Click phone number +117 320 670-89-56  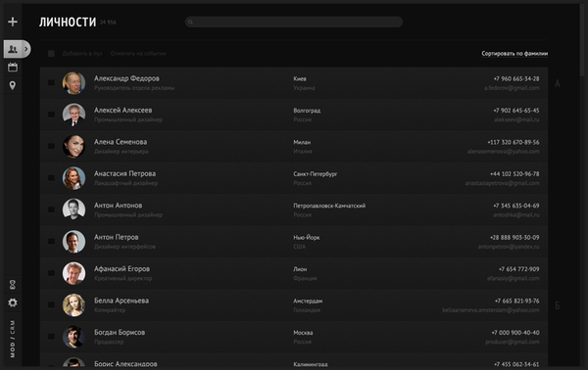click(x=514, y=142)
